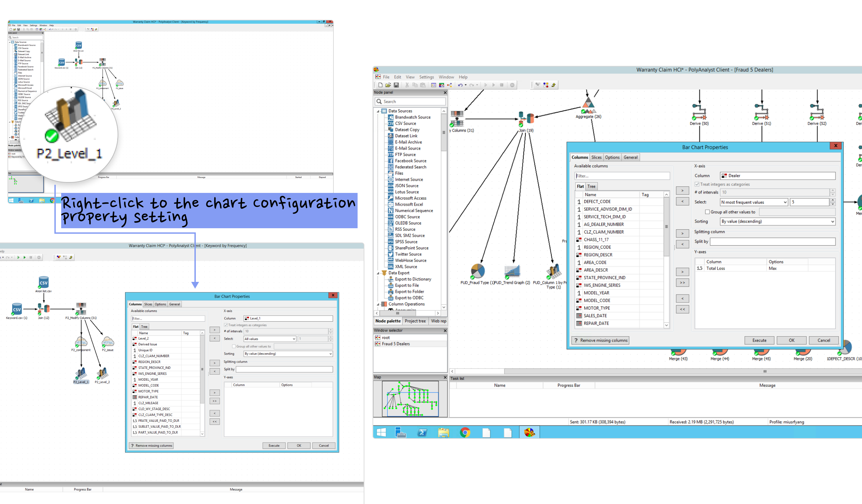Click New document icon in Fraud 5 Dealers toolbar

(380, 85)
